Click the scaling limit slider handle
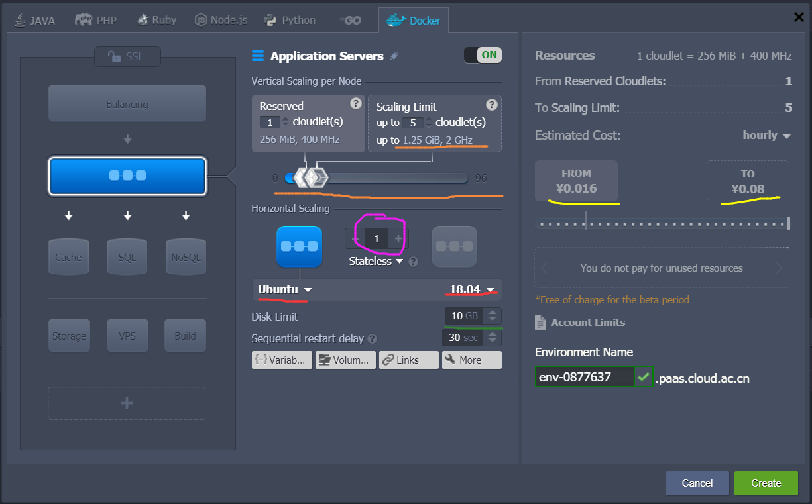 [x=318, y=177]
